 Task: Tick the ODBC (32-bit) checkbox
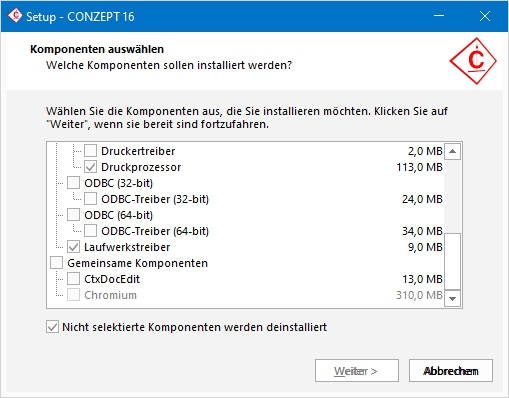coord(73,183)
